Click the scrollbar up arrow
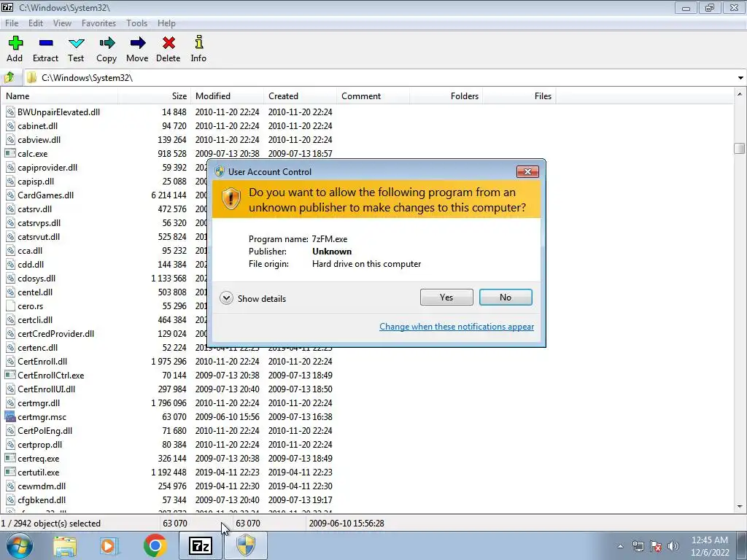The height and width of the screenshot is (560, 747). pyautogui.click(x=740, y=94)
